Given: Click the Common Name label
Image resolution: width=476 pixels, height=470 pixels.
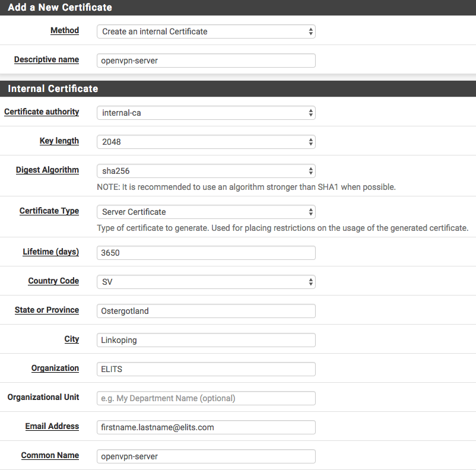Looking at the screenshot, I should (x=50, y=455).
